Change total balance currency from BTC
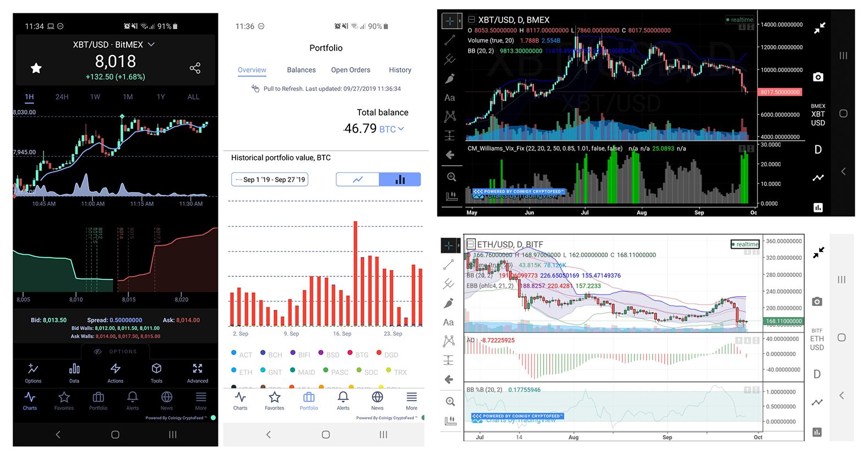The image size is (868, 458). (391, 129)
